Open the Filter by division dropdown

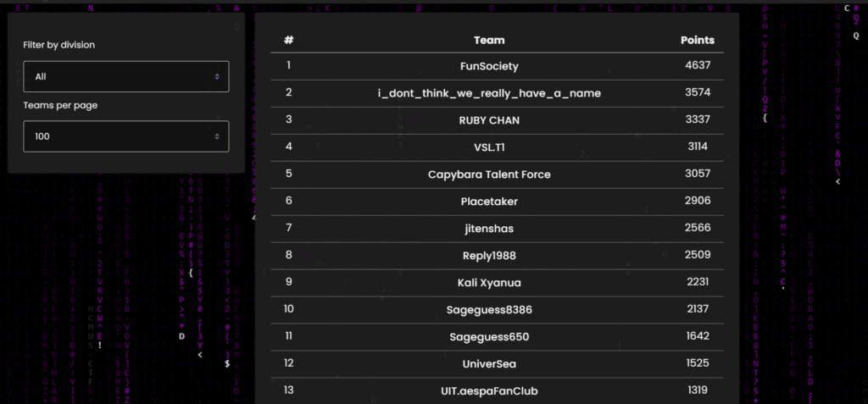point(125,76)
